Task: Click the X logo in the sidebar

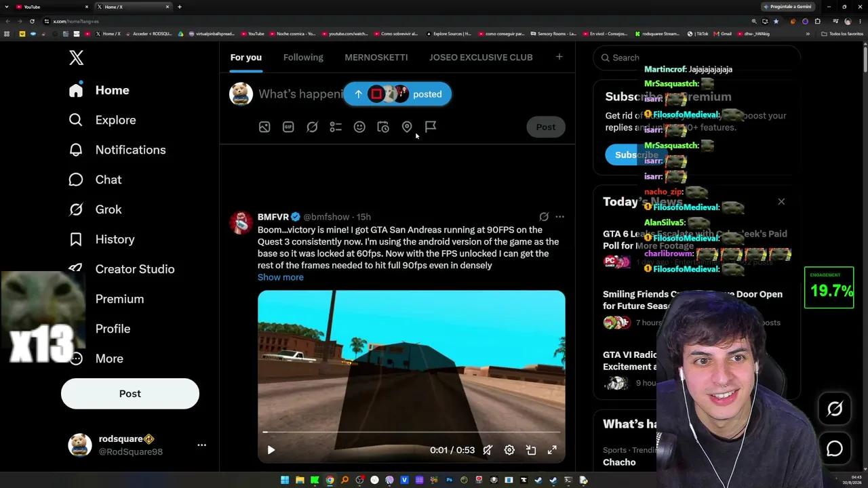Action: [x=76, y=58]
